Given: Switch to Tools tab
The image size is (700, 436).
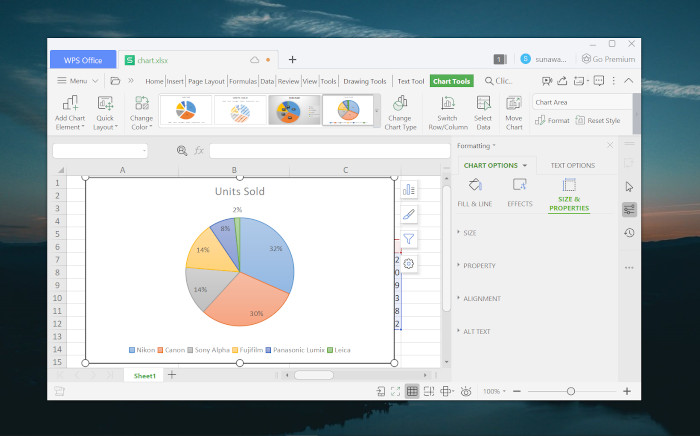Looking at the screenshot, I should 328,81.
